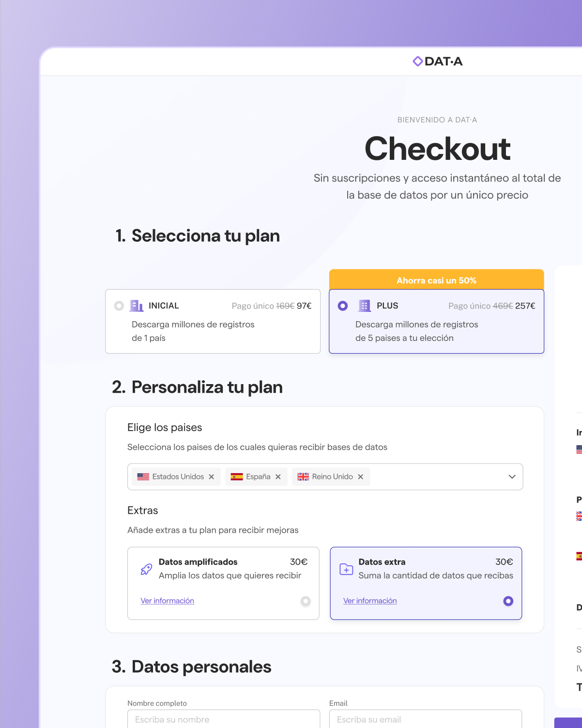Remove the Estados Unidos country tag
This screenshot has width=582, height=728.
tap(212, 477)
